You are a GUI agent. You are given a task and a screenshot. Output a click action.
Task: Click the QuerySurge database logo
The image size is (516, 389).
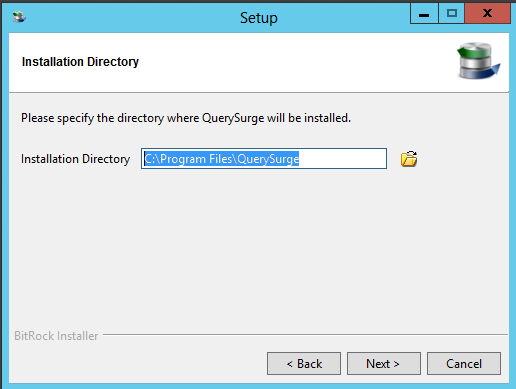click(x=478, y=61)
